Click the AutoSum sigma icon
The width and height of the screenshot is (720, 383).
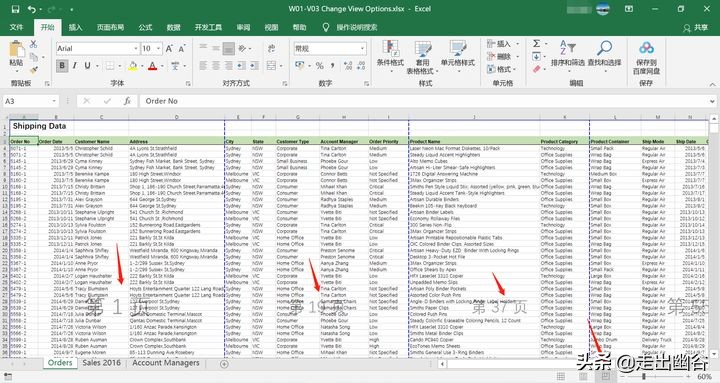536,44
